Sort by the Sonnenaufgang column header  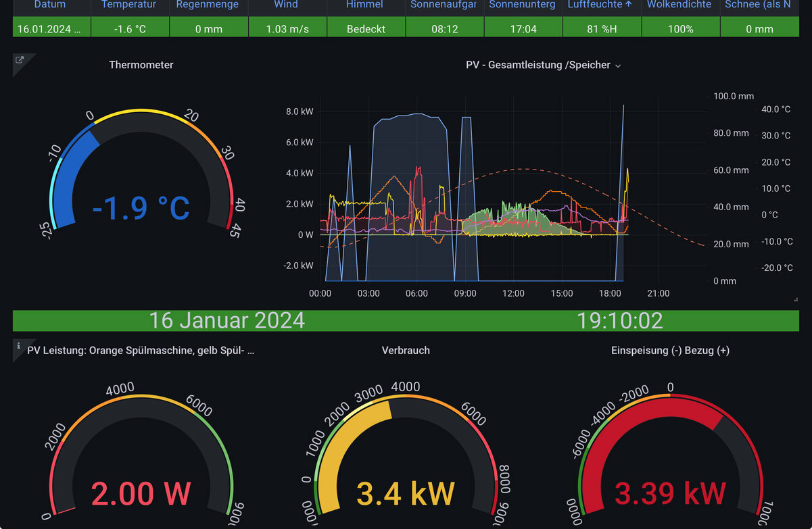444,5
